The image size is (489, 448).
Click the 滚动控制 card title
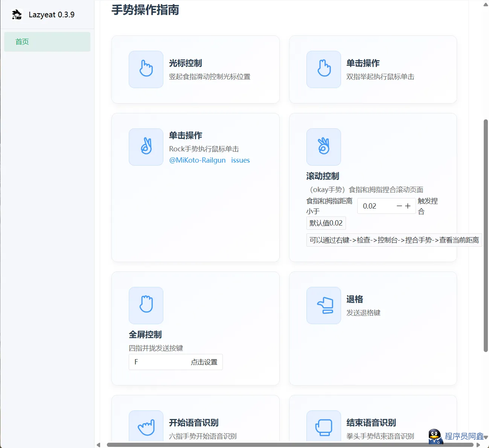[323, 176]
